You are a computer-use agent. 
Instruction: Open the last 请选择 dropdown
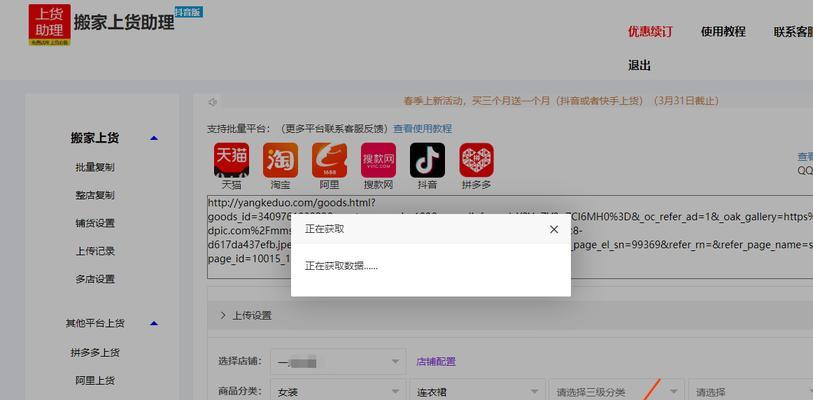tap(750, 392)
